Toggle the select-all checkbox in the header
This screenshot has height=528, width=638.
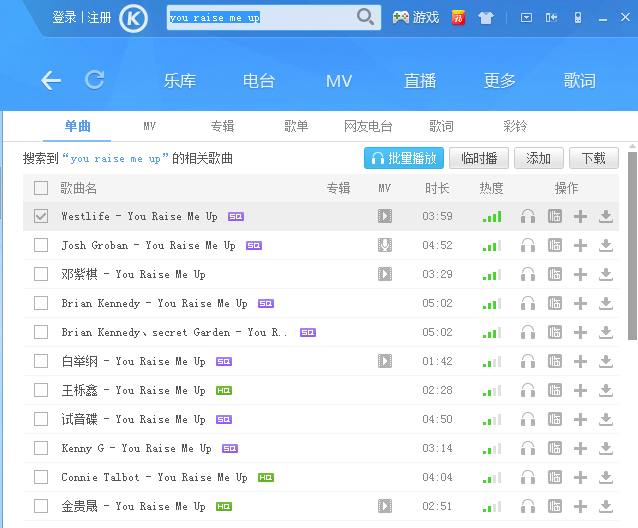click(41, 188)
